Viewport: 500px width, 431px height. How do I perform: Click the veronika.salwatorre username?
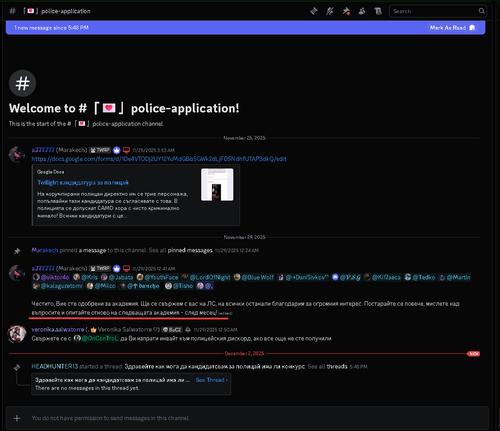(x=58, y=330)
